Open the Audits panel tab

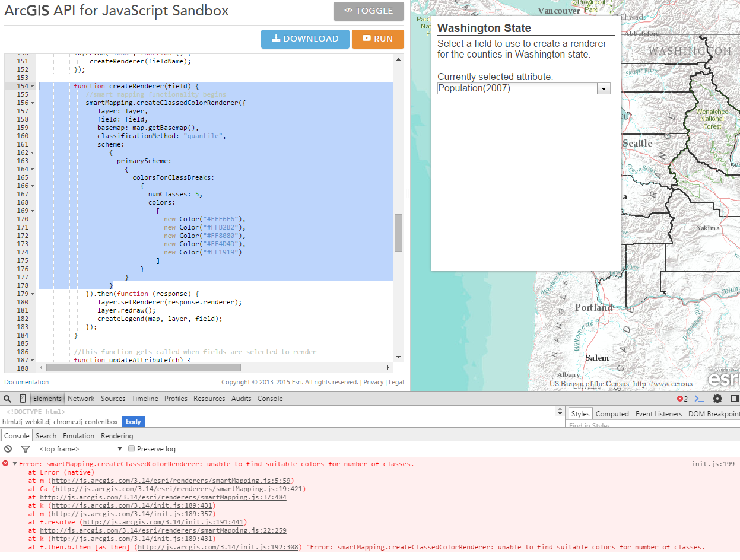pos(242,399)
